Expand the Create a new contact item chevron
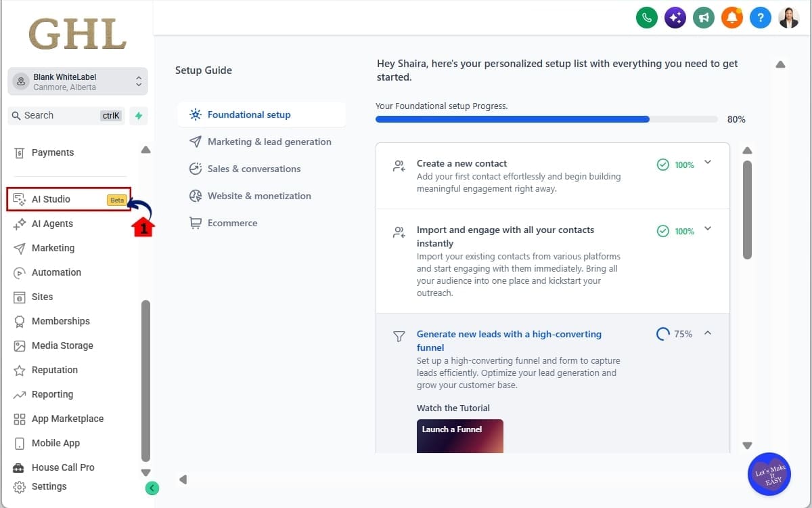 (708, 162)
